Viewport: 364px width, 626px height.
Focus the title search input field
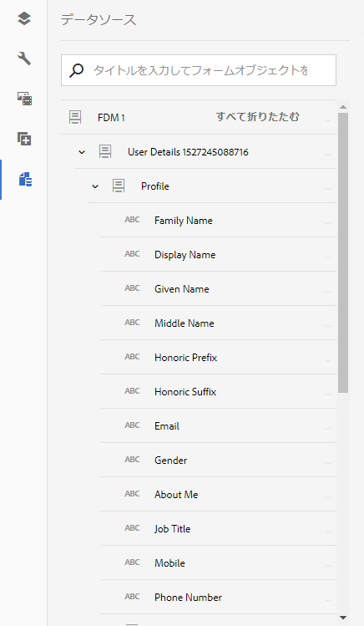pyautogui.click(x=199, y=70)
